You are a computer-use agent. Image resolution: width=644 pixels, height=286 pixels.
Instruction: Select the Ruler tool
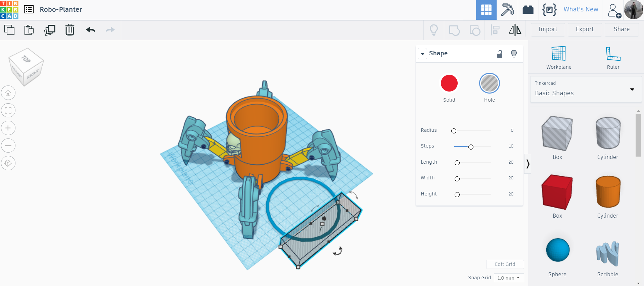point(613,58)
